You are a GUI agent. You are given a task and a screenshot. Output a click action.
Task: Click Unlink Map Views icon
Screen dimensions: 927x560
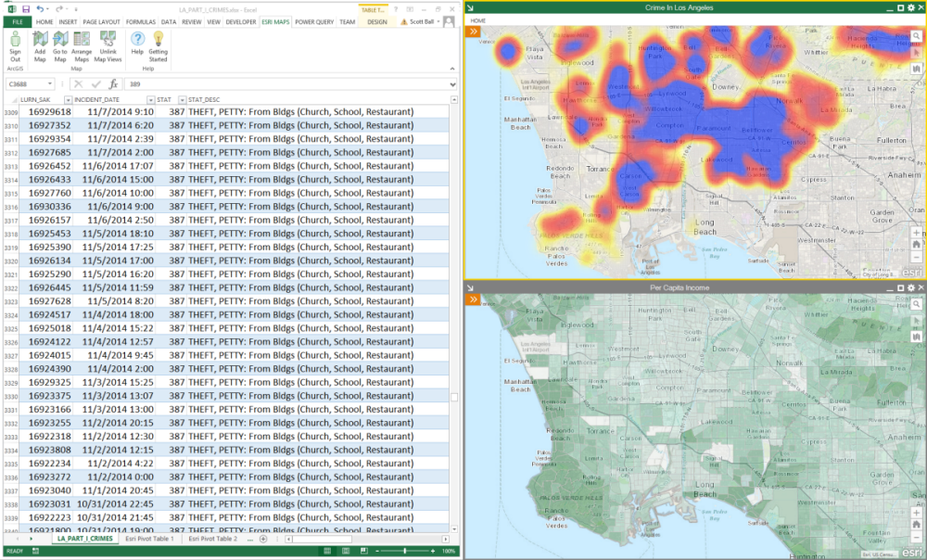coord(108,46)
